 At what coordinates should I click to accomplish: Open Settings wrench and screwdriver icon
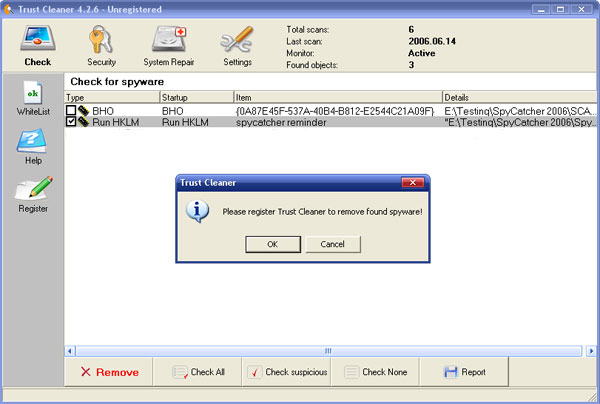pyautogui.click(x=237, y=39)
